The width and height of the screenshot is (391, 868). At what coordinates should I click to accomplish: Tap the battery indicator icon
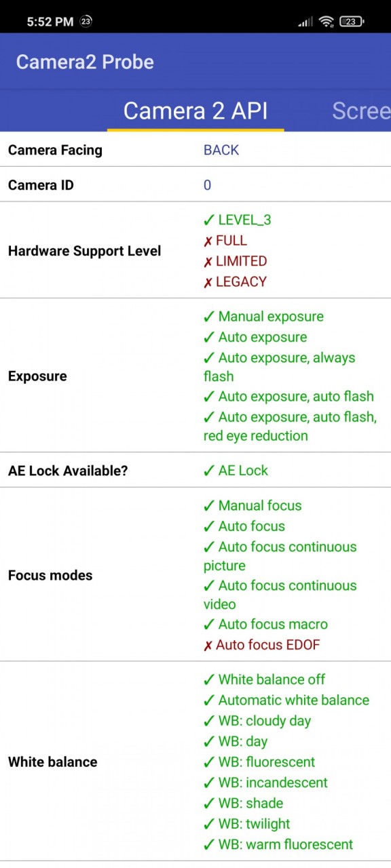(351, 22)
